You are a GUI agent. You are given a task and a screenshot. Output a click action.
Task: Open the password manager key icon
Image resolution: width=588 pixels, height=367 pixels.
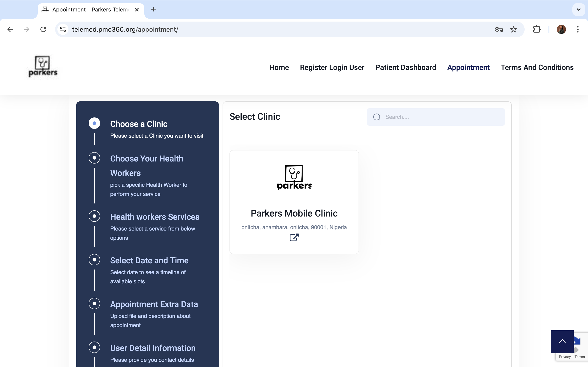[499, 29]
